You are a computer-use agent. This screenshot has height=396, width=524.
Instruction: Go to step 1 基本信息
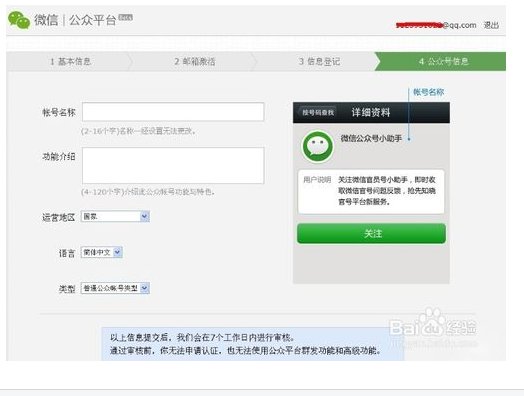pyautogui.click(x=70, y=61)
